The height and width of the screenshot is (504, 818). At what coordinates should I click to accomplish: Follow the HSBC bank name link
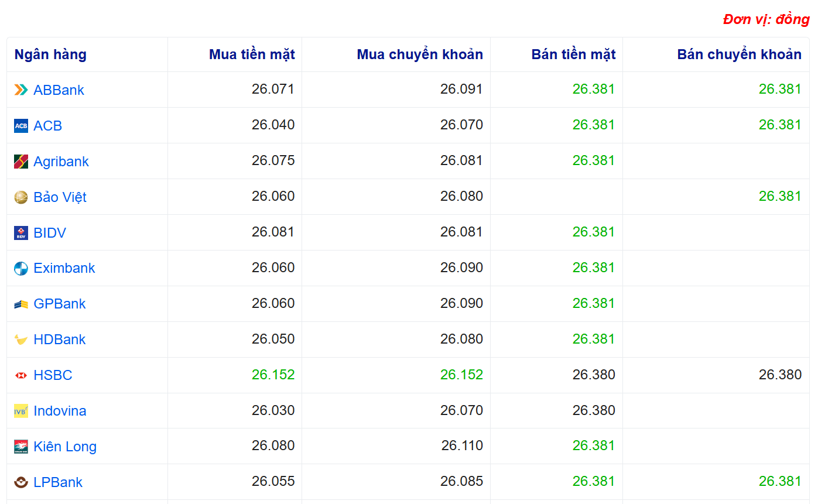pos(53,375)
